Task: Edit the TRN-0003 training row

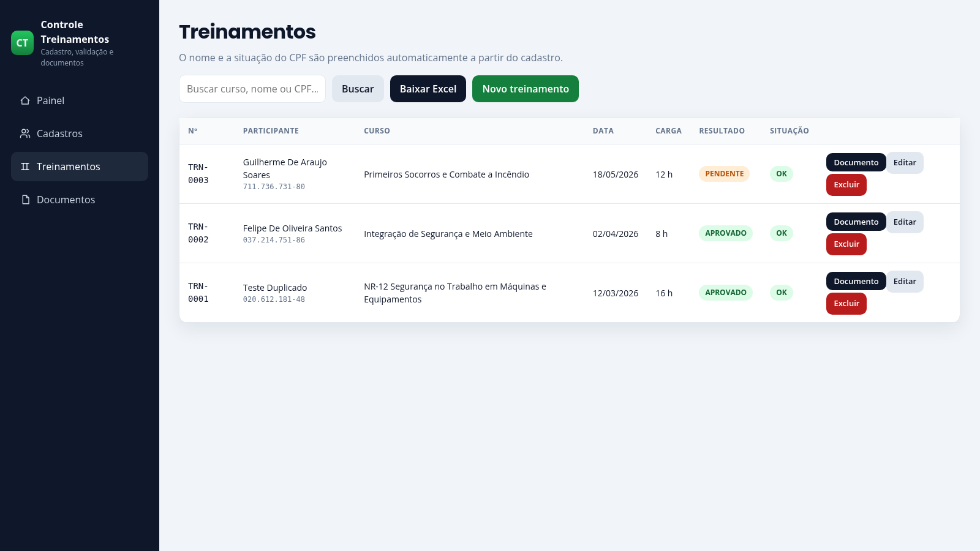Action: [x=905, y=162]
